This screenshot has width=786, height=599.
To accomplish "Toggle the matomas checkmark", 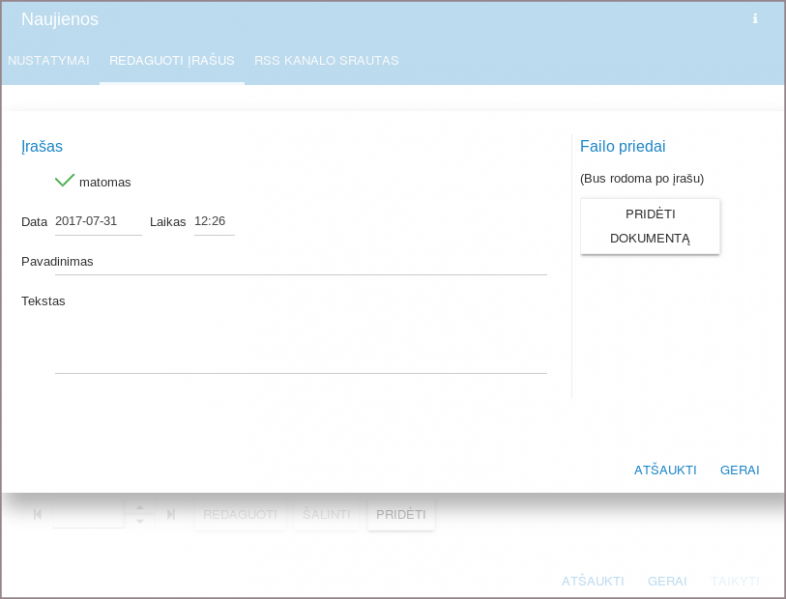I will 65,181.
